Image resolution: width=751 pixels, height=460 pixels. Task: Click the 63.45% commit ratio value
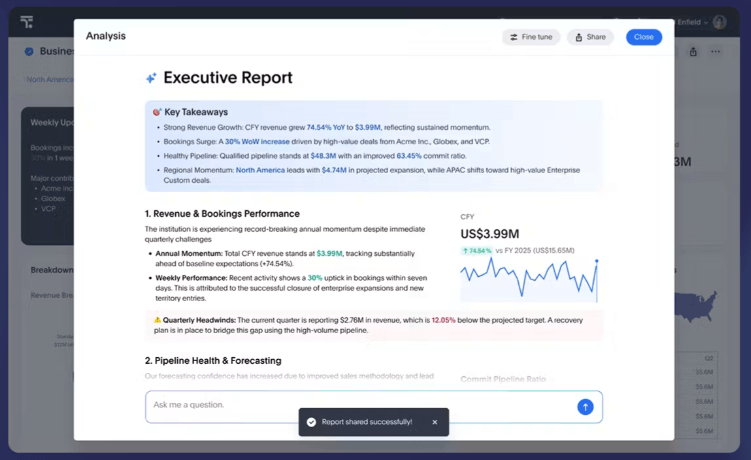tap(409, 156)
